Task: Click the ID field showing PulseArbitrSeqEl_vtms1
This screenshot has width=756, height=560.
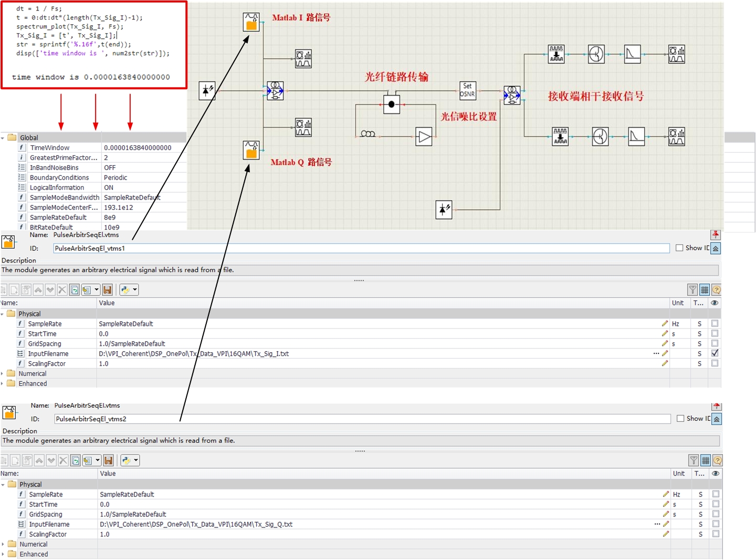Action: [210, 248]
